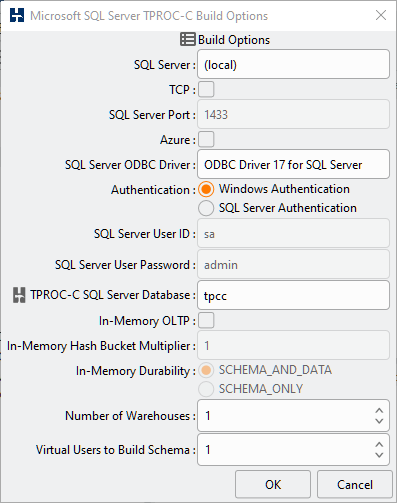Viewport: 397px width, 503px height.
Task: Click the SQL Server Port field
Action: tap(293, 114)
